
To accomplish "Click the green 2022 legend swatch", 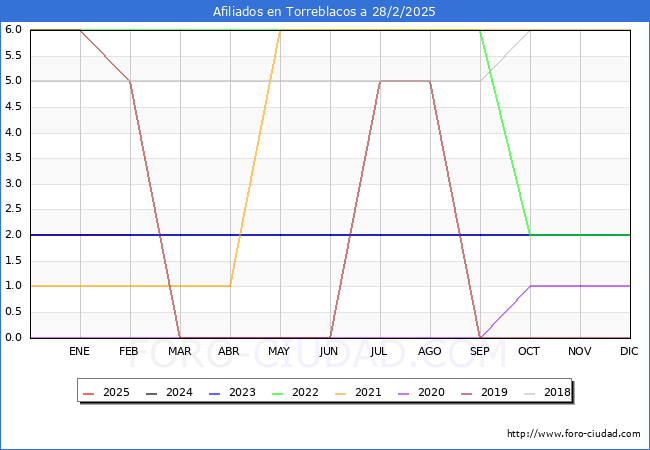I will tap(278, 393).
